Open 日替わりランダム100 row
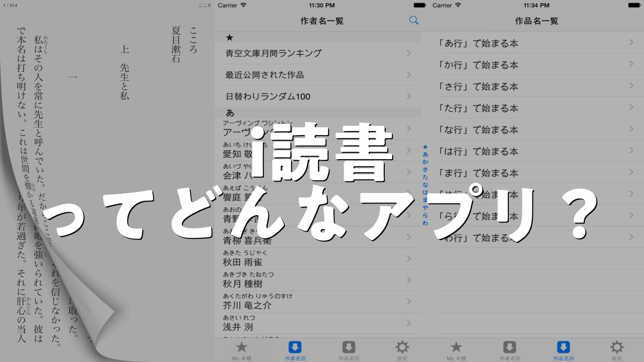 point(318,97)
